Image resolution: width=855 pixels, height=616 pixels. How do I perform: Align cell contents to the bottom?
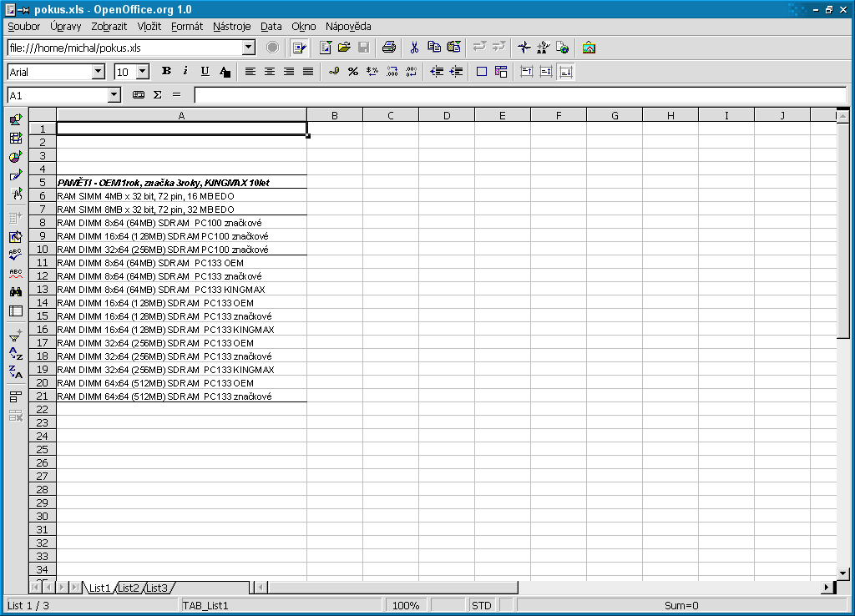566,72
